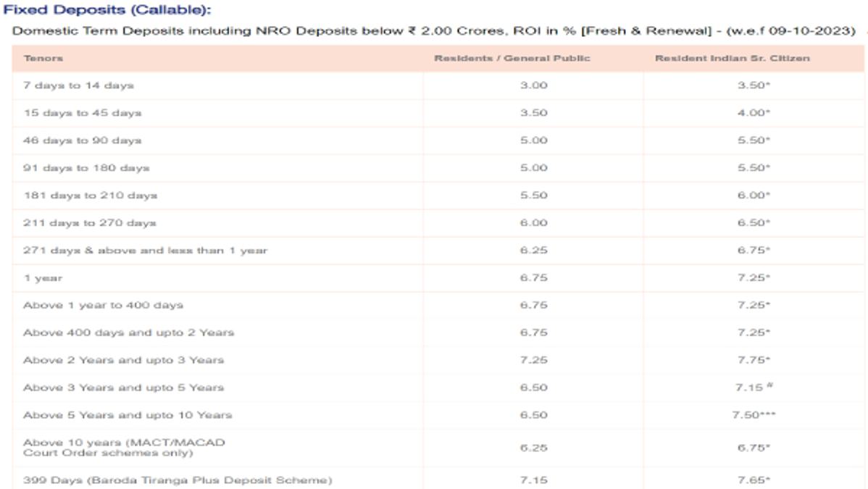Screen dimensions: 868x489
Task: Select the general public rate 3.00 for 7 to 14 days
Action: 534,85
